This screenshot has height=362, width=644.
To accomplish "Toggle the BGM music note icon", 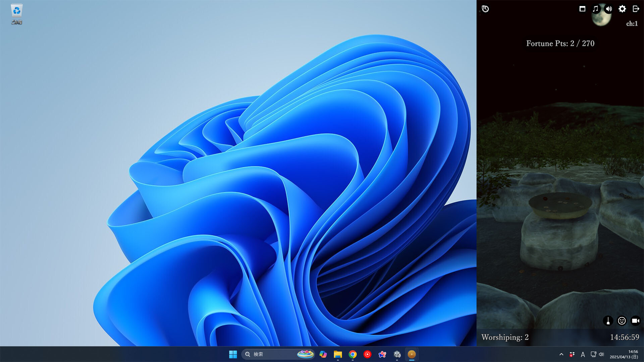I will [x=595, y=9].
